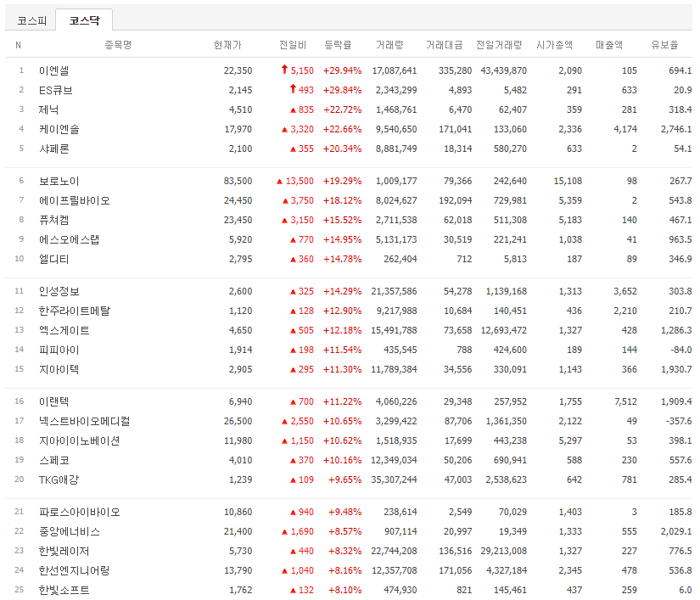
Task: Go to 중앙에너비스 stock page
Action: pos(70,531)
